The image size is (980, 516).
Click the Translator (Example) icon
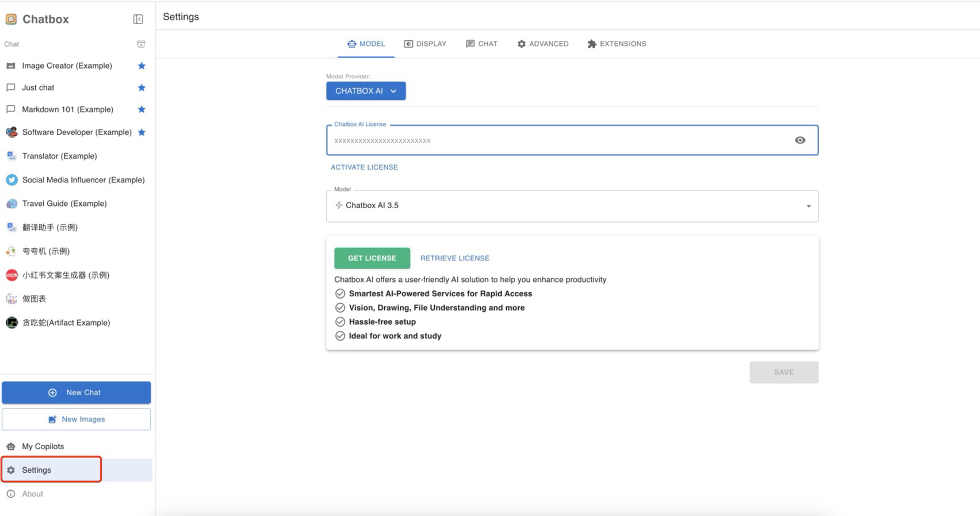(x=12, y=156)
